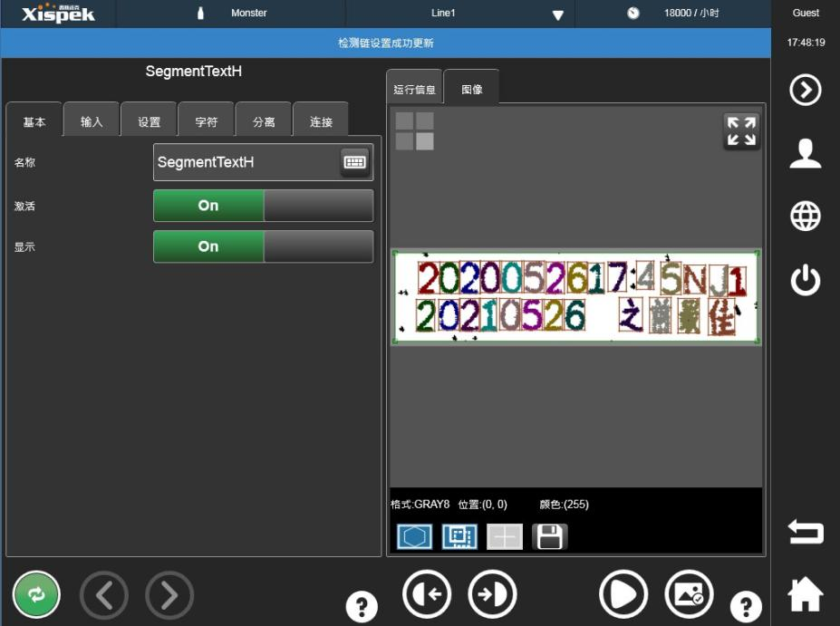Toggle the 显示 On switch
840x626 pixels.
tap(263, 246)
